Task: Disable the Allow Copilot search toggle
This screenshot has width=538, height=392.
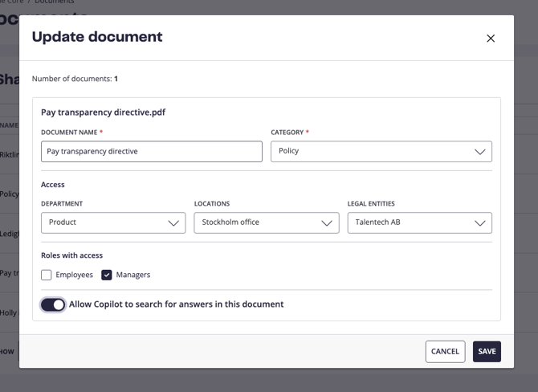Action: (x=53, y=304)
